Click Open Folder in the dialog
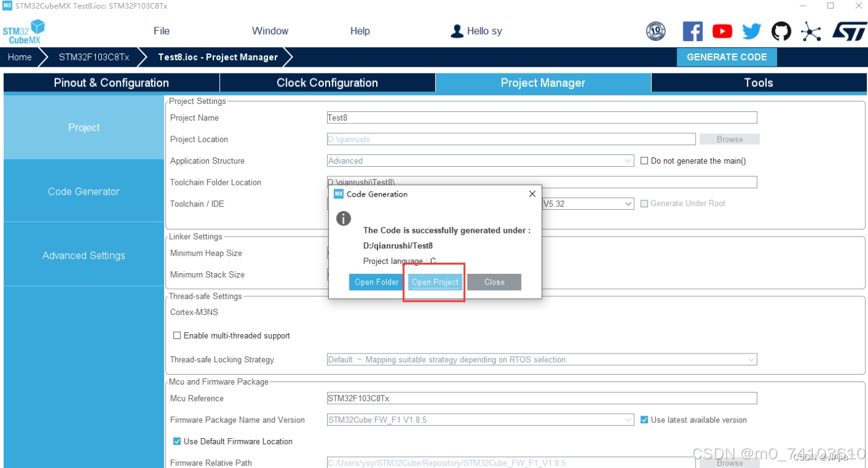Image resolution: width=868 pixels, height=468 pixels. tap(376, 282)
